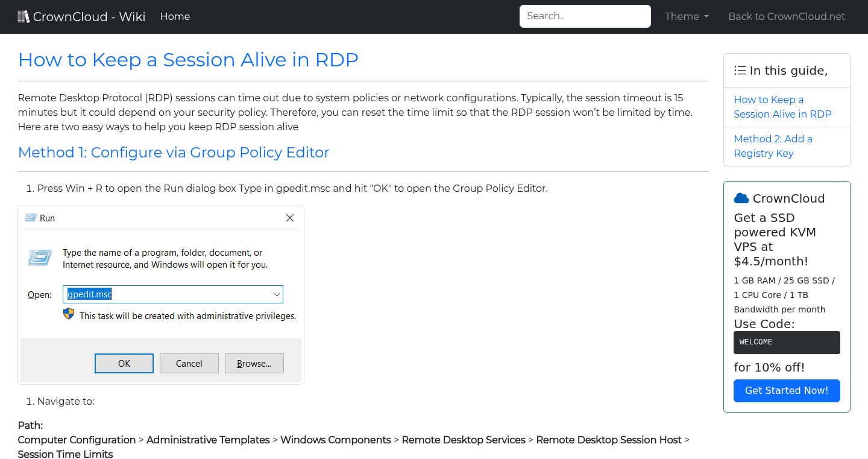Viewport: 868px width, 459px height.
Task: Follow the 'Method 2: Add a Registry Key' link
Action: [773, 145]
